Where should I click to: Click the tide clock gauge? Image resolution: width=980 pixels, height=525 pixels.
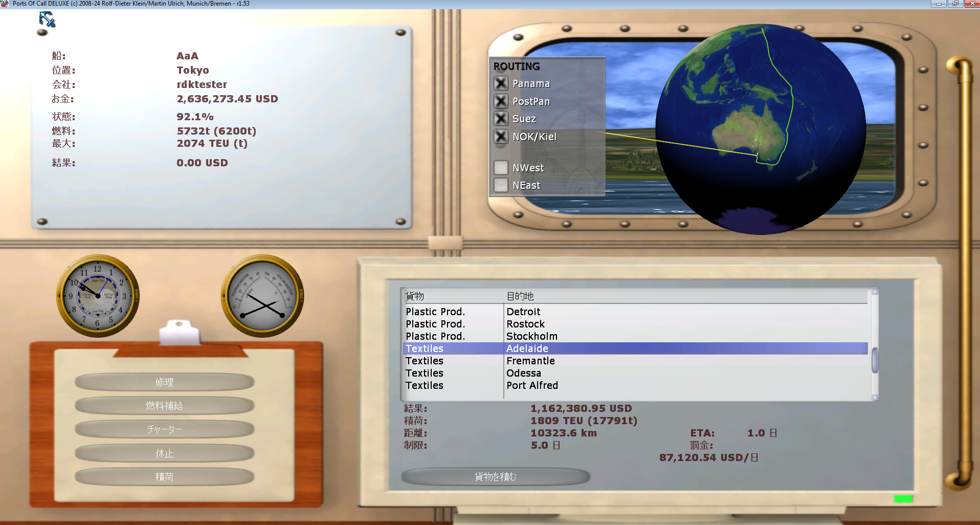tap(98, 296)
